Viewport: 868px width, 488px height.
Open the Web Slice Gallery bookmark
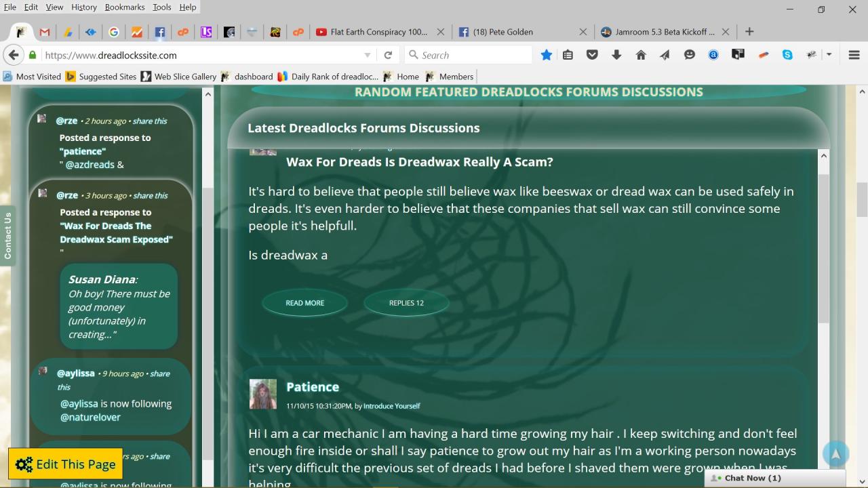[x=178, y=77]
